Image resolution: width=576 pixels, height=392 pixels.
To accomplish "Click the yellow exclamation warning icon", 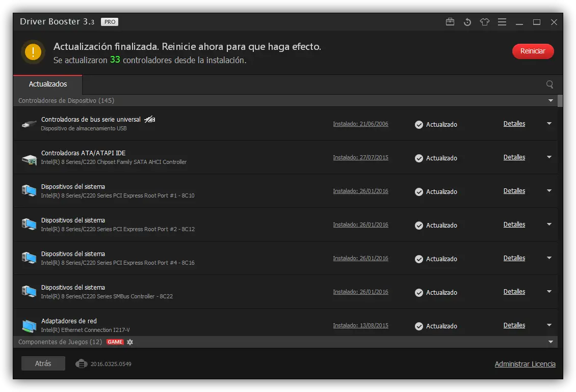I will coord(33,52).
